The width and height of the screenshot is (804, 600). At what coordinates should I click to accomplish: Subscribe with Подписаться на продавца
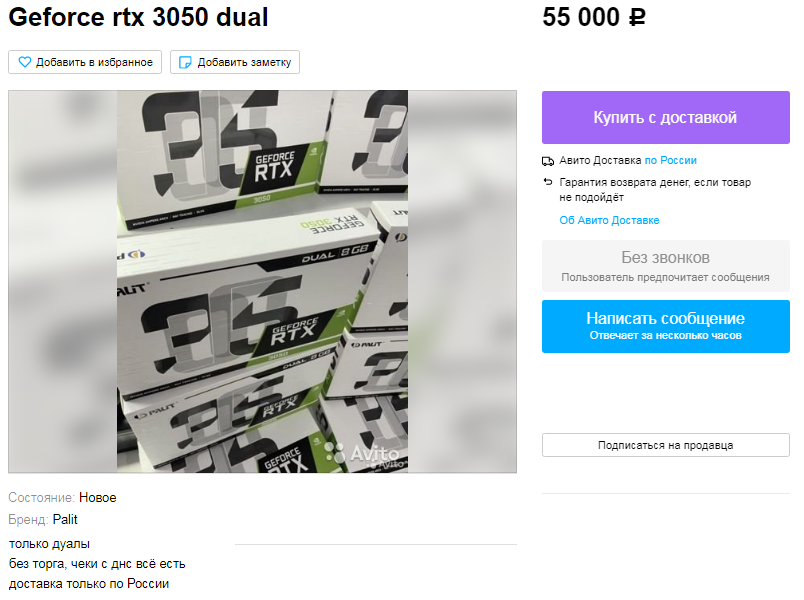[x=666, y=445]
